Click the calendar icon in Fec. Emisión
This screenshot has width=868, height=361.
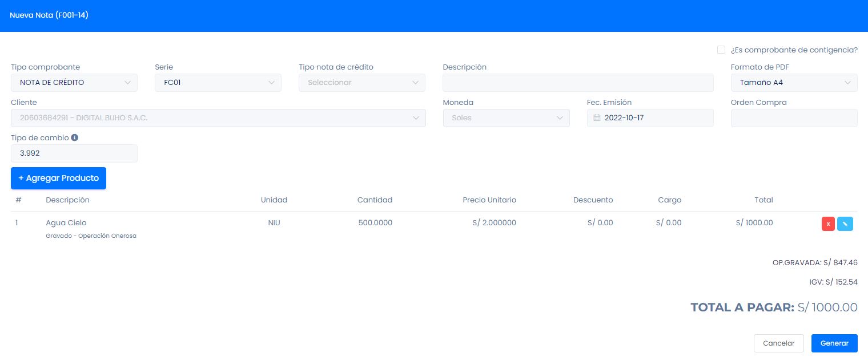click(x=597, y=118)
